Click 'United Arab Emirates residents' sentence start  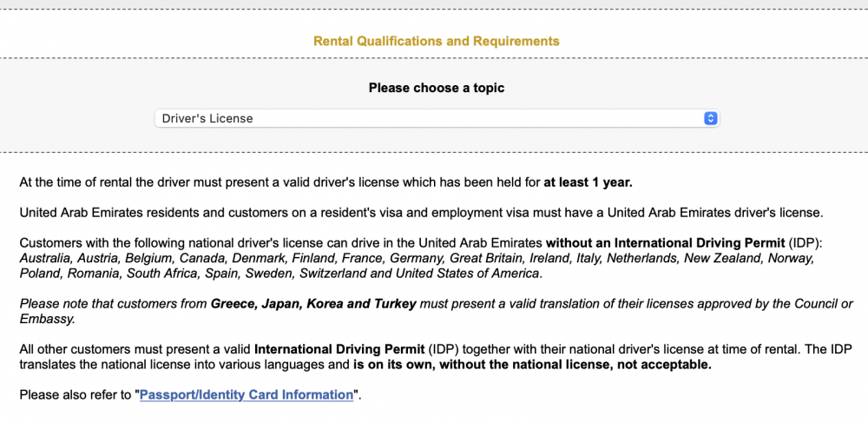click(93, 213)
